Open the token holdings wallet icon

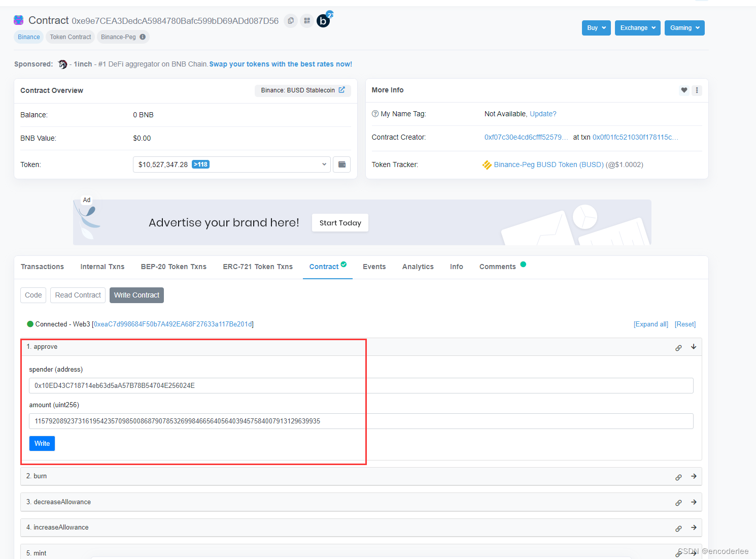[342, 165]
